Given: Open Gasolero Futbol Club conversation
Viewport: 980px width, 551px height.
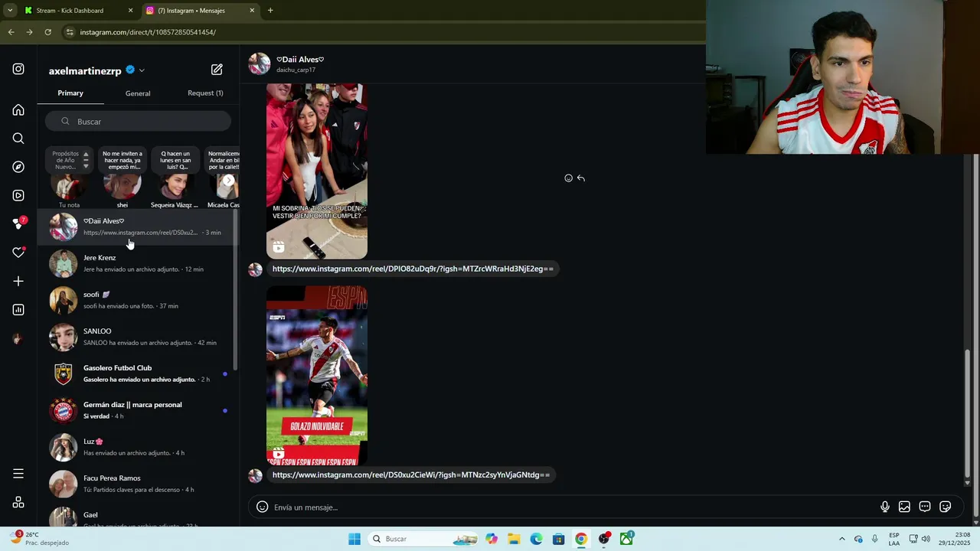Looking at the screenshot, I should point(138,373).
